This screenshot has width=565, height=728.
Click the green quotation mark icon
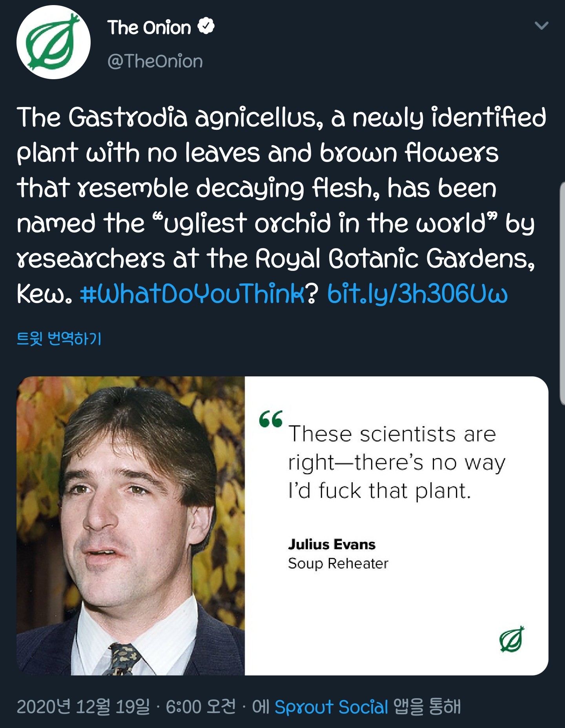pyautogui.click(x=271, y=419)
